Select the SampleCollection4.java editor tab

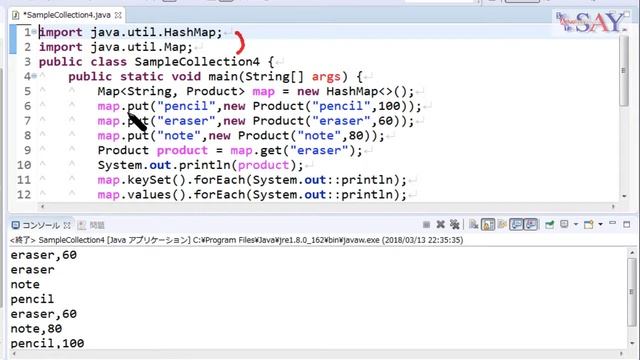(67, 15)
